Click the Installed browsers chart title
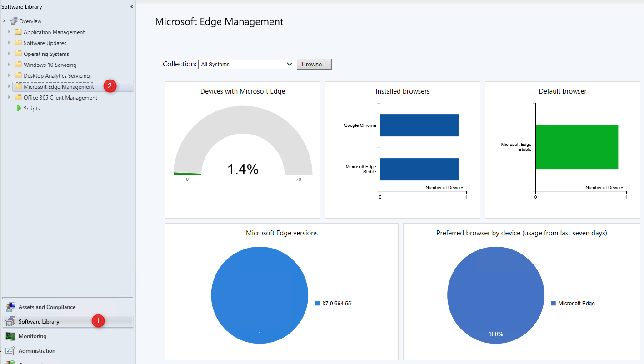644x364 pixels. 403,91
